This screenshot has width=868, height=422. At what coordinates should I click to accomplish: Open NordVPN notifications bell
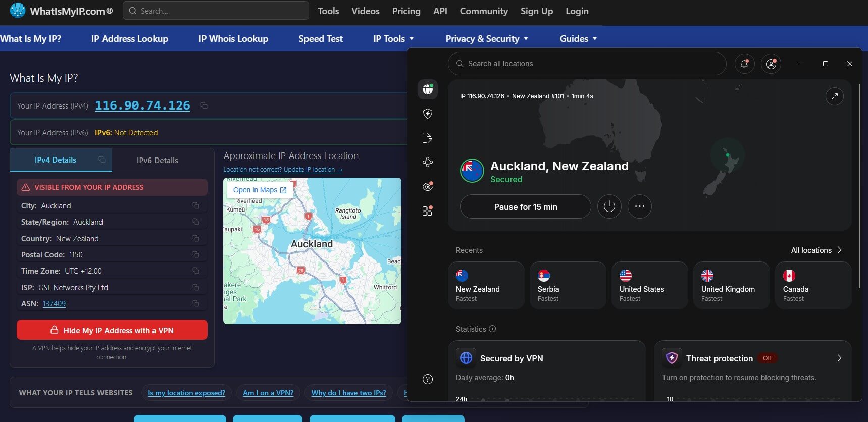[745, 64]
